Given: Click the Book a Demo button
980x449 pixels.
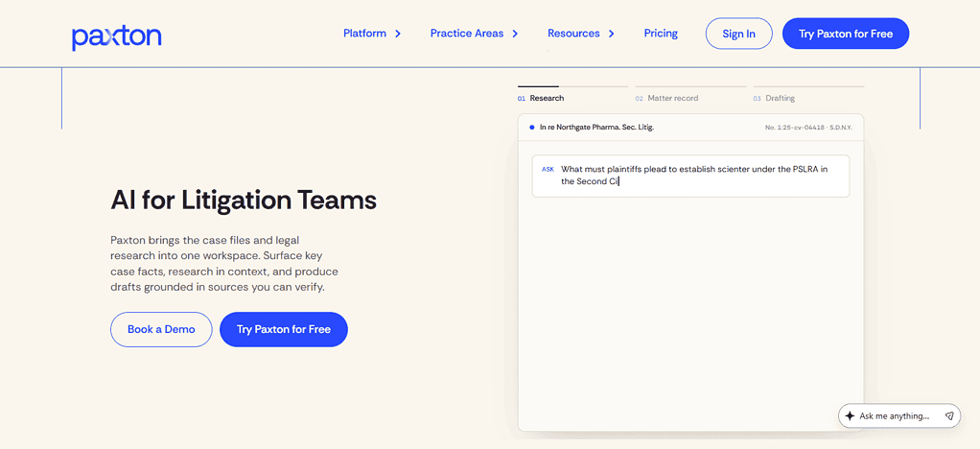Looking at the screenshot, I should (x=161, y=329).
